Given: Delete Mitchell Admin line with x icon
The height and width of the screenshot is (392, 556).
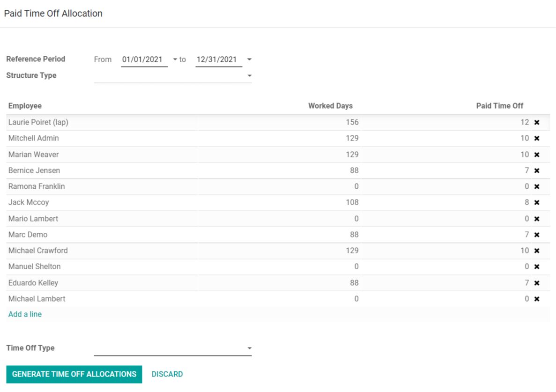Looking at the screenshot, I should (x=537, y=138).
